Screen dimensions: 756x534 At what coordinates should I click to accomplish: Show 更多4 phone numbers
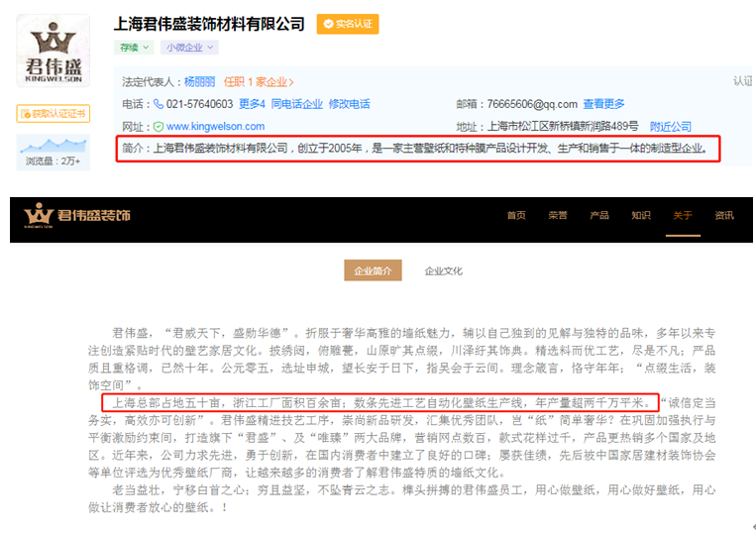(x=252, y=104)
